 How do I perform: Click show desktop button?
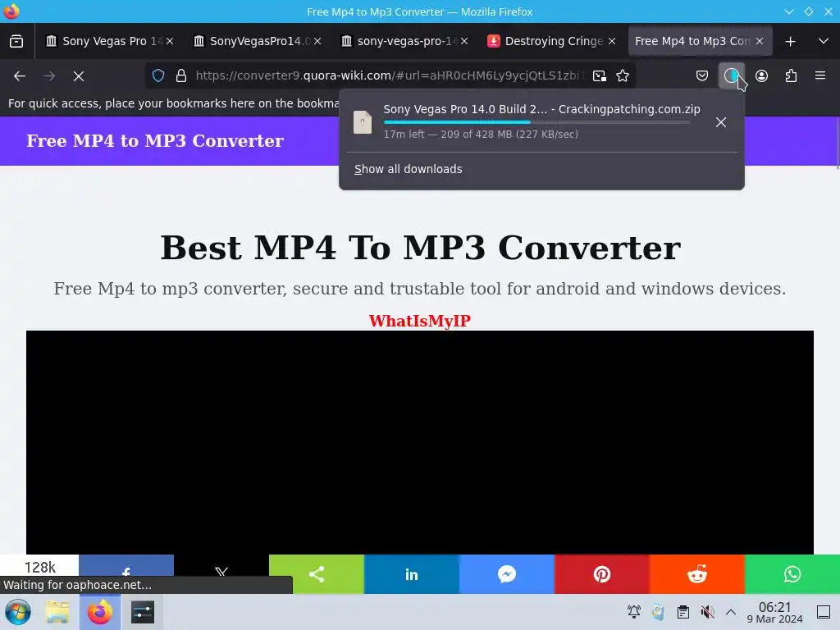(824, 612)
